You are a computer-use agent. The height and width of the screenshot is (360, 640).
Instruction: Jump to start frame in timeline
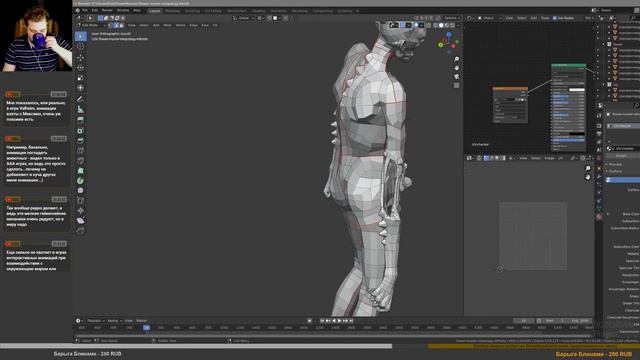[322, 321]
